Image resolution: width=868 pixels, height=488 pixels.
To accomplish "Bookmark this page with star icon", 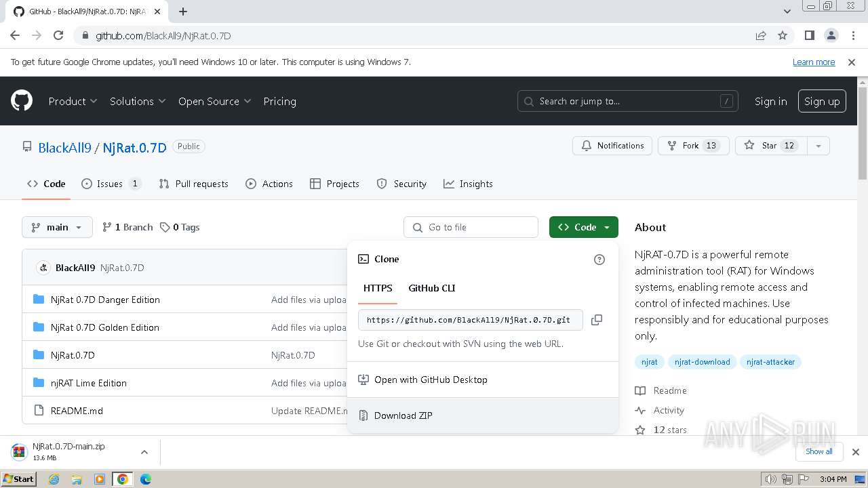I will point(783,35).
